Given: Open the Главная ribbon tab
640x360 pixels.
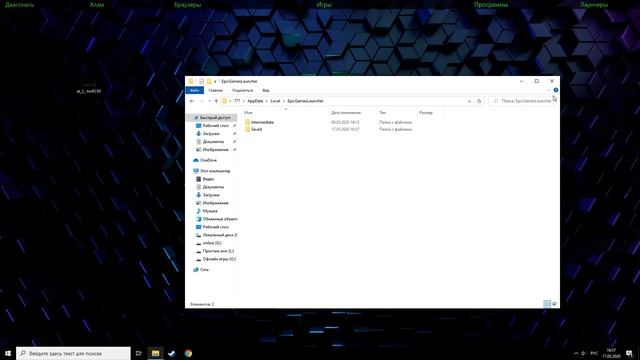Looking at the screenshot, I should [x=215, y=90].
